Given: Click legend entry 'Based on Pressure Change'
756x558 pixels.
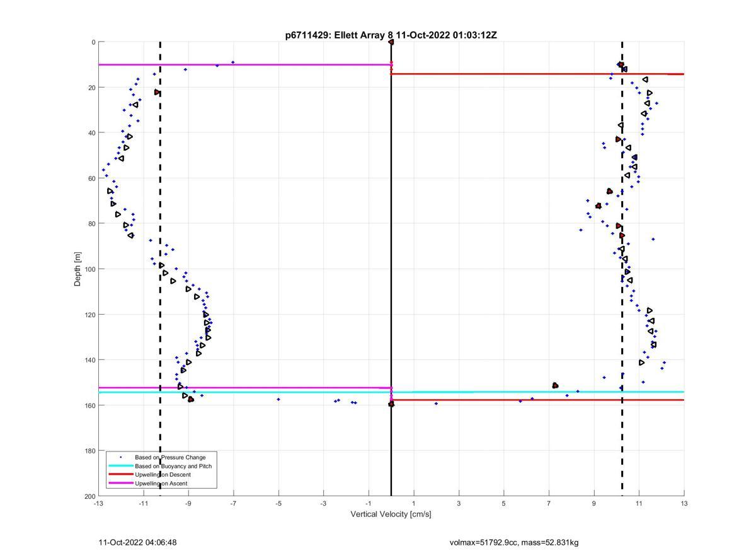Looking at the screenshot, I should 170,457.
